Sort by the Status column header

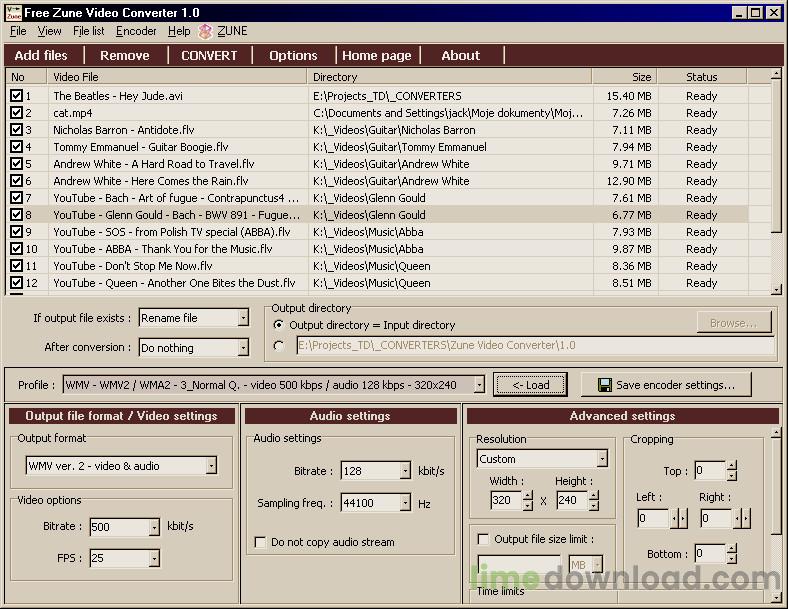pyautogui.click(x=702, y=77)
